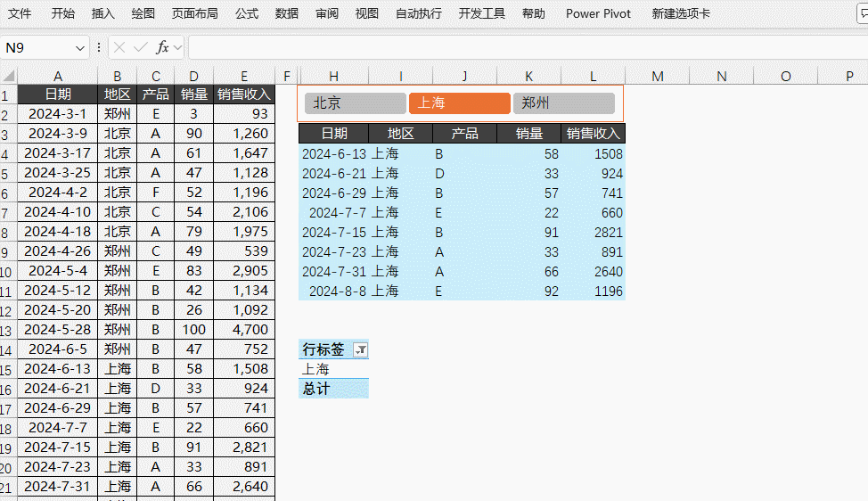Open the 新建选项卡 tab
The height and width of the screenshot is (501, 868).
click(681, 13)
